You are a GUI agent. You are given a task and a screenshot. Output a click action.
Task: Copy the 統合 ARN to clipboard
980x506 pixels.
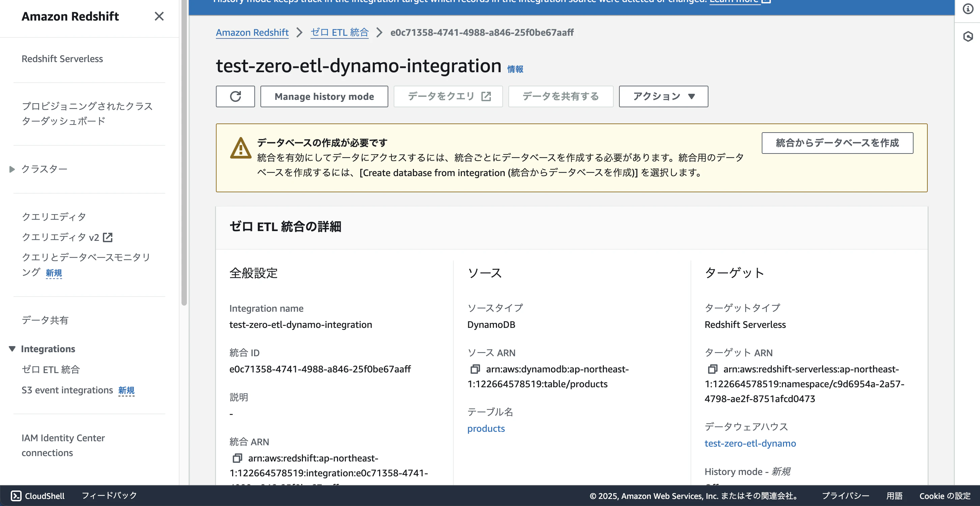point(238,458)
